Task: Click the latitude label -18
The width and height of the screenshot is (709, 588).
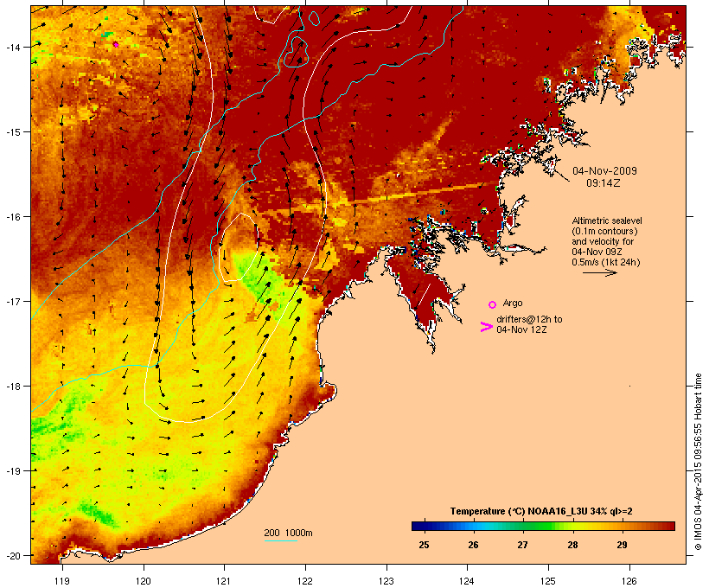Action: pyautogui.click(x=12, y=387)
